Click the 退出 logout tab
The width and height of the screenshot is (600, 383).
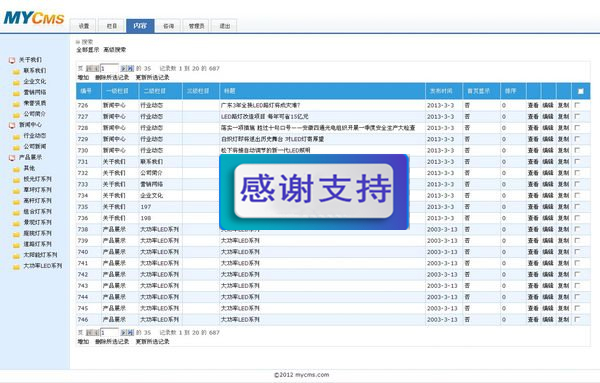(x=225, y=26)
